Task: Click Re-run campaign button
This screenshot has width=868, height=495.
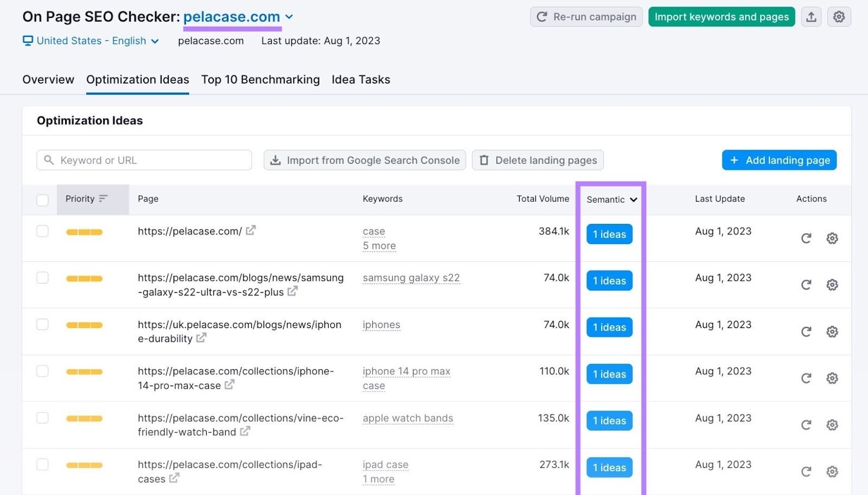Action: click(x=586, y=17)
